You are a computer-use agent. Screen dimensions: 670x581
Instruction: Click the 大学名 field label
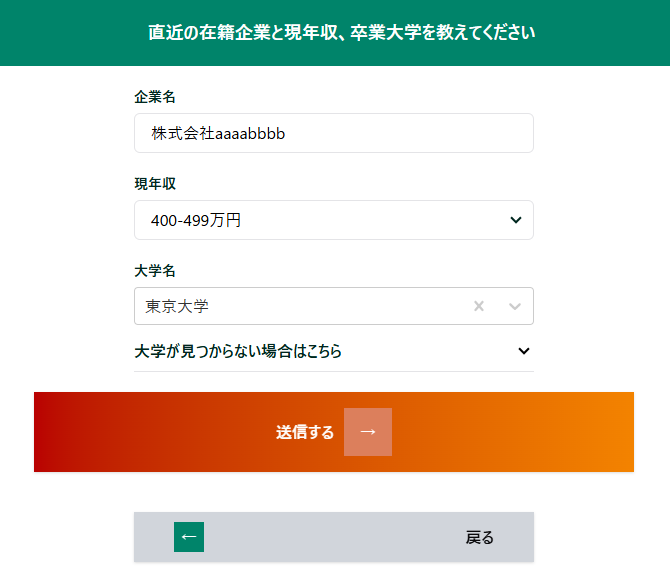coord(155,271)
